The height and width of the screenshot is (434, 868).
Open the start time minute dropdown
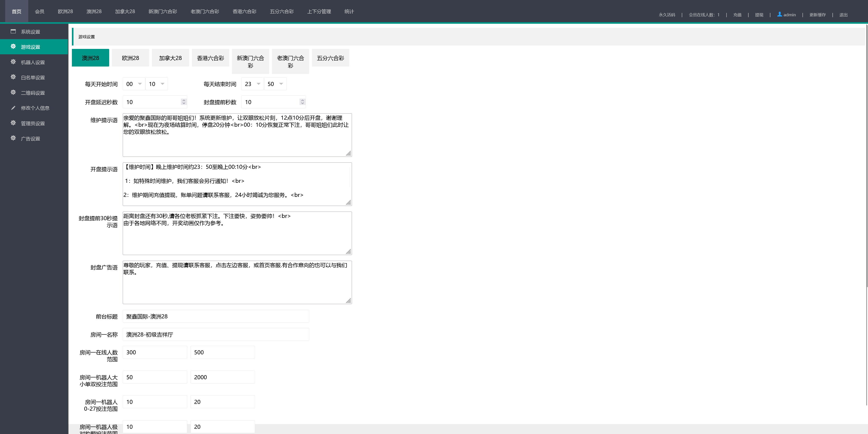click(156, 84)
